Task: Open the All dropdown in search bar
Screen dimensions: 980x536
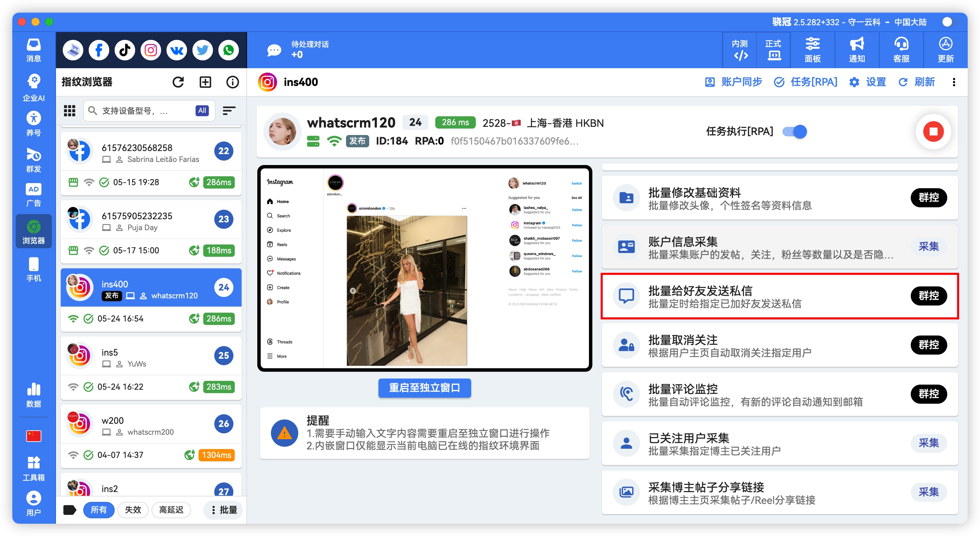Action: point(202,110)
